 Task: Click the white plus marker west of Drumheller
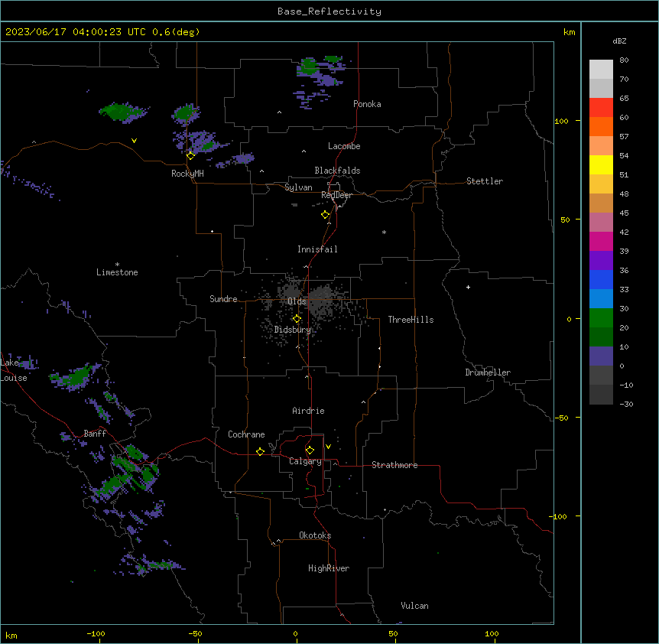(x=468, y=287)
